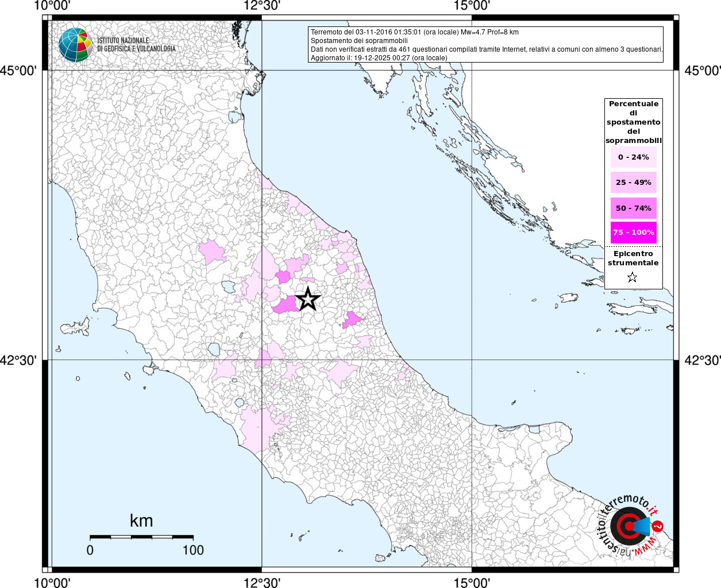Click the magenta municipality east of the epicenter

[352, 320]
